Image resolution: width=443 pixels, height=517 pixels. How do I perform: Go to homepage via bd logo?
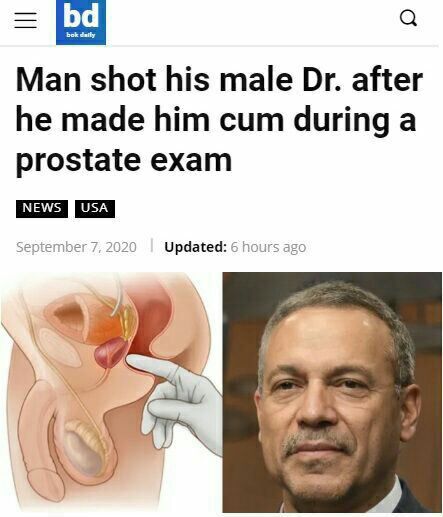(81, 22)
